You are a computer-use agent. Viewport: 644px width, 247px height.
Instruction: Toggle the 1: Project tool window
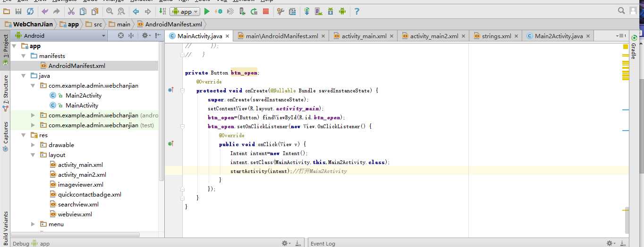(x=6, y=46)
